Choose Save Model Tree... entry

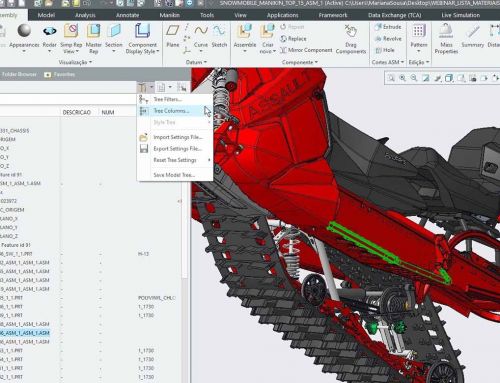pos(175,175)
